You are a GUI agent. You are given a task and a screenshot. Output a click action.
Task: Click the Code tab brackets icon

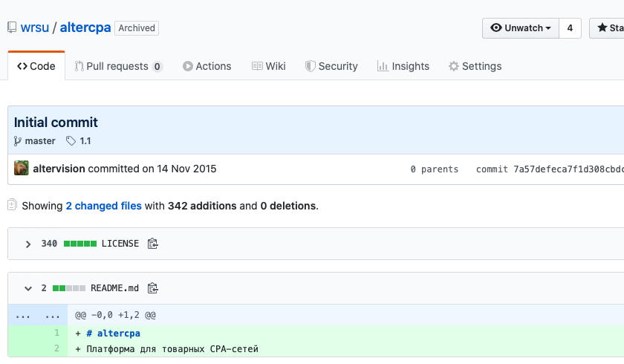(x=22, y=66)
